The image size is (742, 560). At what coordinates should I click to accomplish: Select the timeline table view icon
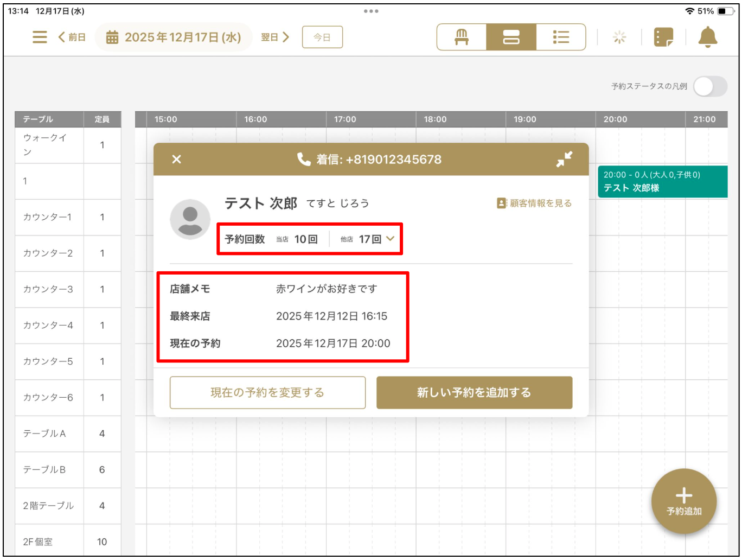click(x=510, y=37)
